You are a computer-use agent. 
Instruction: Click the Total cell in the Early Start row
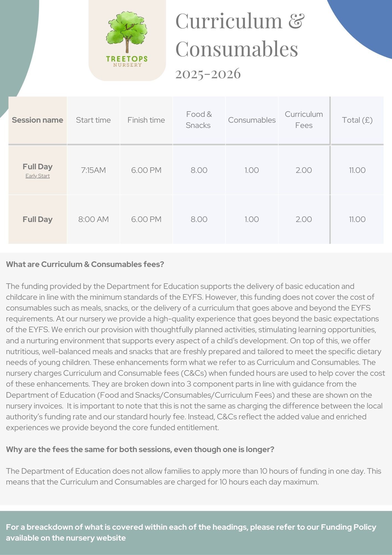point(357,170)
